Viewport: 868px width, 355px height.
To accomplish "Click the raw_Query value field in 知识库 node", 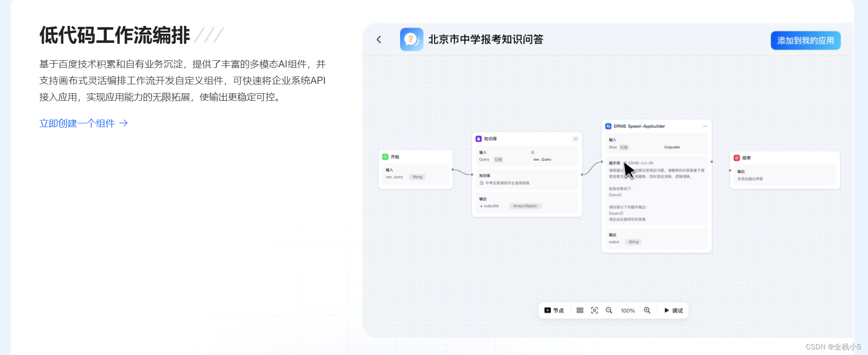I will click(x=542, y=160).
